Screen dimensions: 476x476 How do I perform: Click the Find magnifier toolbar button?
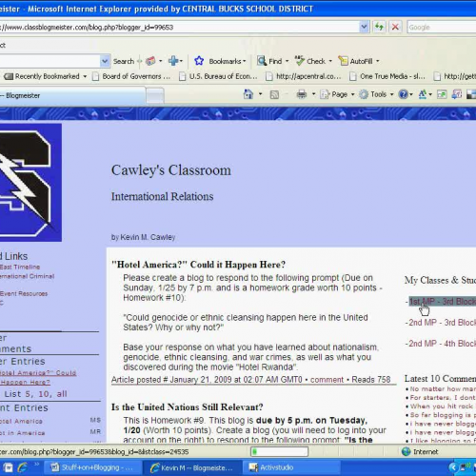click(x=269, y=61)
